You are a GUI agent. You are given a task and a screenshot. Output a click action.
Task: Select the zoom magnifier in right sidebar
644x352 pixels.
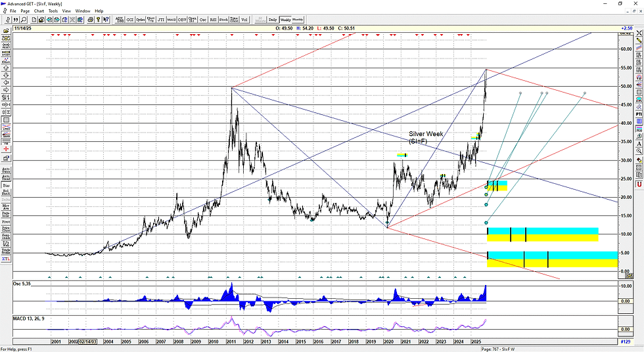point(639,151)
